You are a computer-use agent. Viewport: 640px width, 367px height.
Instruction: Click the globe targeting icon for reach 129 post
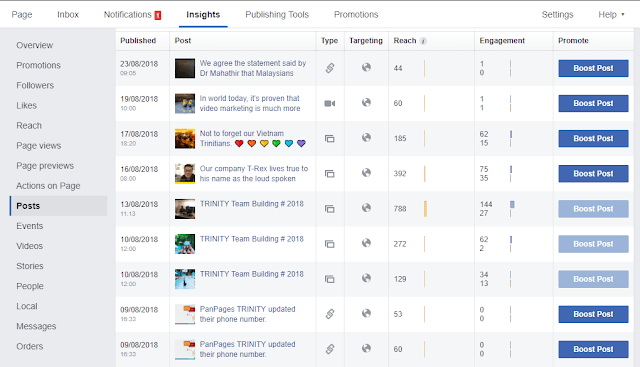pos(366,278)
